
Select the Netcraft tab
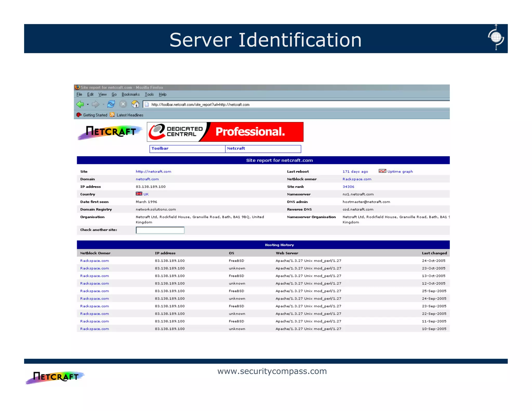(263, 149)
